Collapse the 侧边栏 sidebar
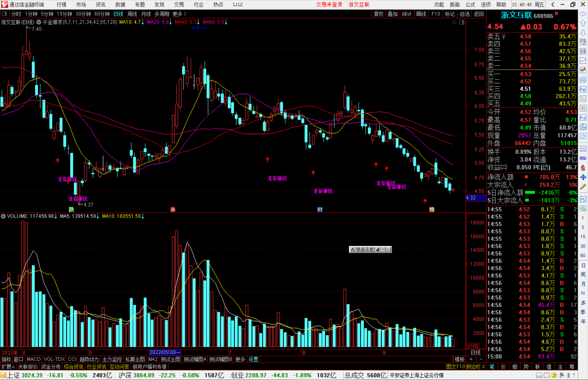Image resolution: width=588 pixels, height=380 pixels. 475,367
